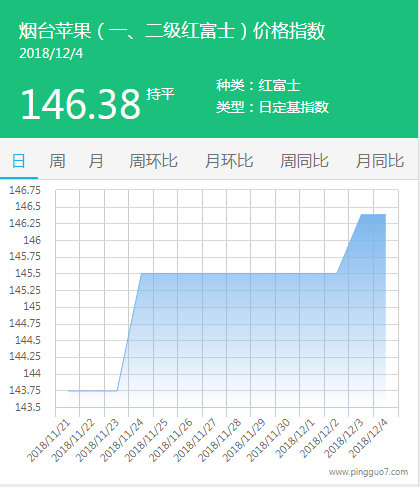
Task: Select the 月同比 tab
Action: click(x=380, y=161)
